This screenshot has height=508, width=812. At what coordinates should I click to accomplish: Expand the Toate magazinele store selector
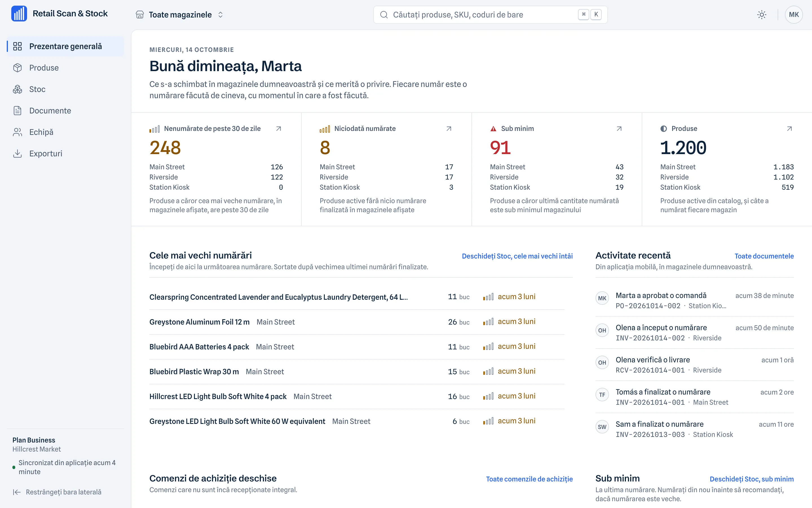tap(180, 15)
